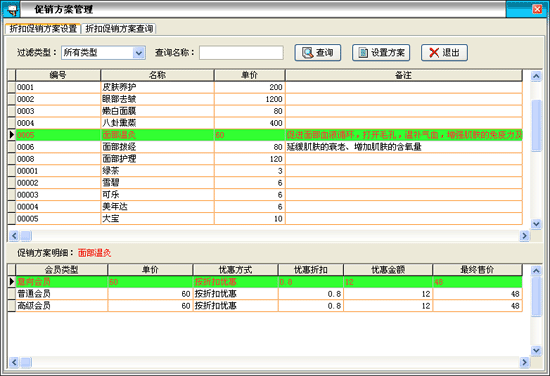Click the row selector for item 0001

(x=12, y=87)
